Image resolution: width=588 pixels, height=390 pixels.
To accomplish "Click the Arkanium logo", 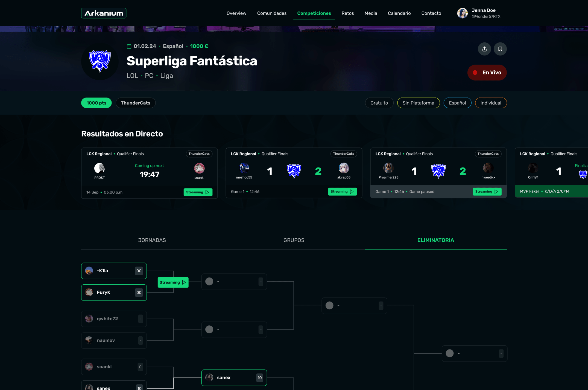I will (x=104, y=13).
